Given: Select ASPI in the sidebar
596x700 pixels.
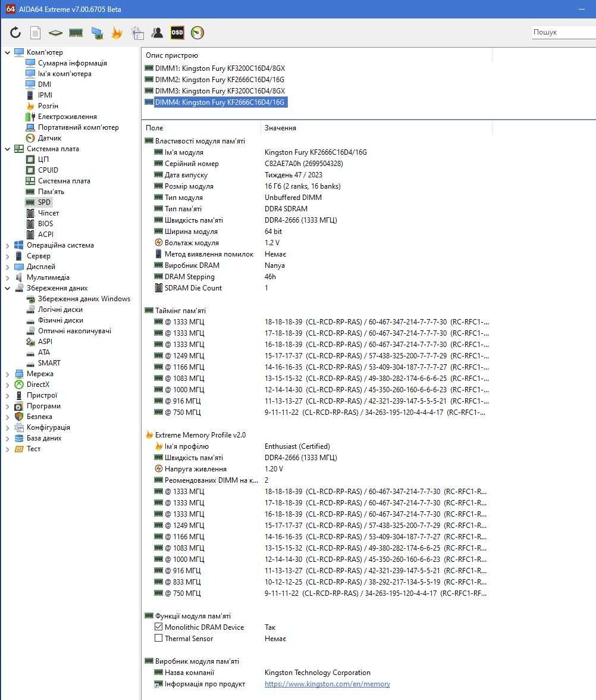Looking at the screenshot, I should tap(45, 342).
